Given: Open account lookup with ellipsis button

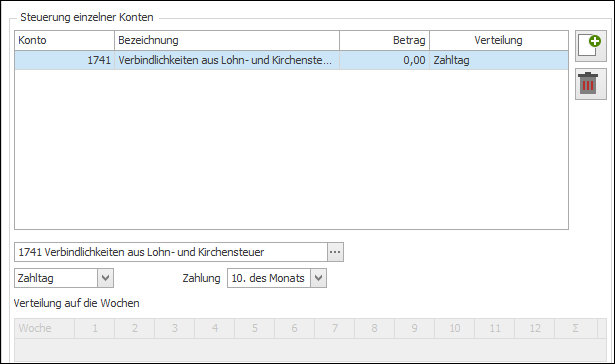Looking at the screenshot, I should 335,252.
